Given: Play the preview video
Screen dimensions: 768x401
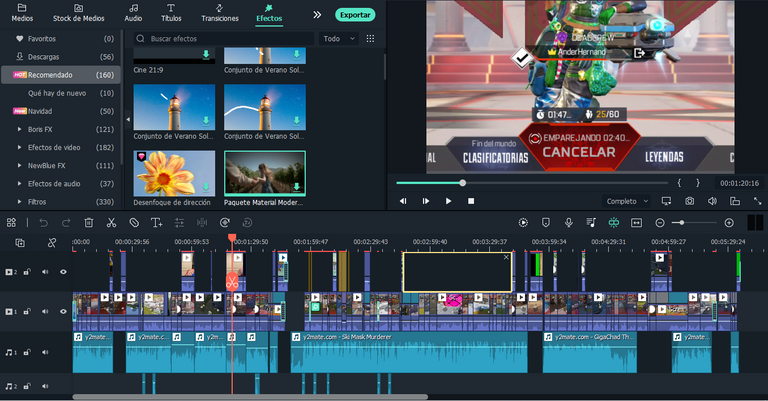Looking at the screenshot, I should [x=448, y=201].
